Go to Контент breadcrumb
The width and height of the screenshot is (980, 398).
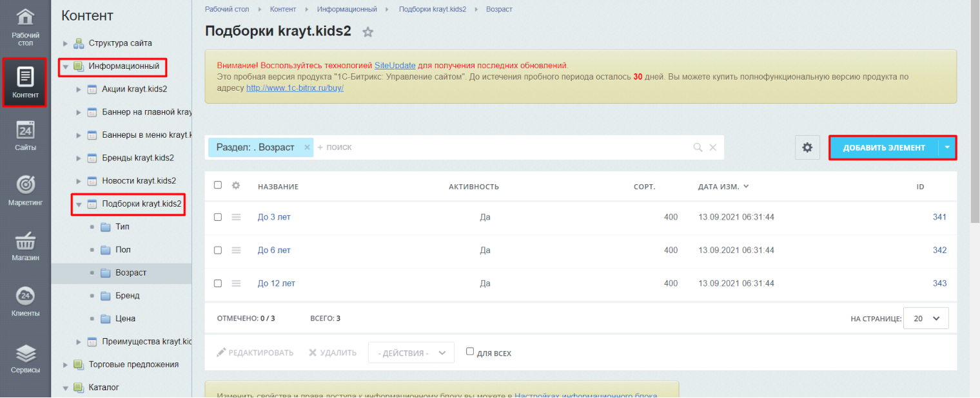coord(284,9)
